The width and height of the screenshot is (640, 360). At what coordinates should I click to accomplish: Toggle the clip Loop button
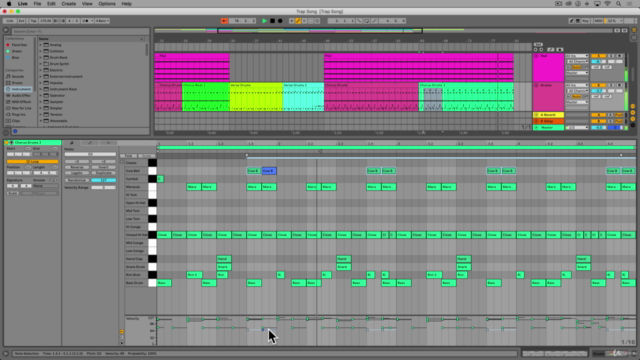pos(32,162)
